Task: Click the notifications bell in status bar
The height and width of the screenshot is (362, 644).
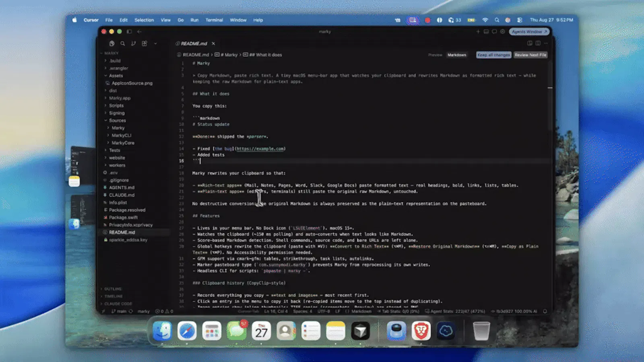Action: (x=545, y=311)
